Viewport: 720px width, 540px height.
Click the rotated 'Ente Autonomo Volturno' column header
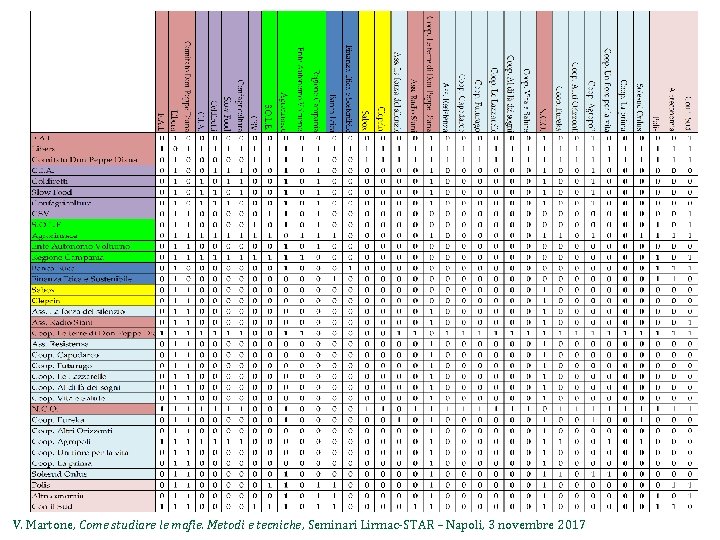[x=301, y=90]
